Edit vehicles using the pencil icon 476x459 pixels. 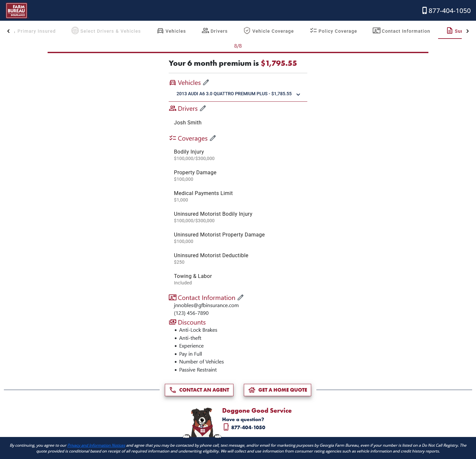[x=206, y=83]
